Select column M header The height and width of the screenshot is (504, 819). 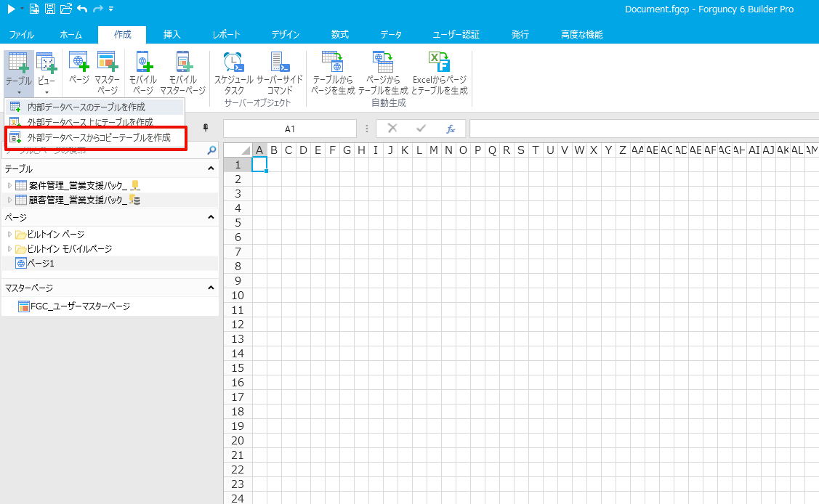[434, 150]
